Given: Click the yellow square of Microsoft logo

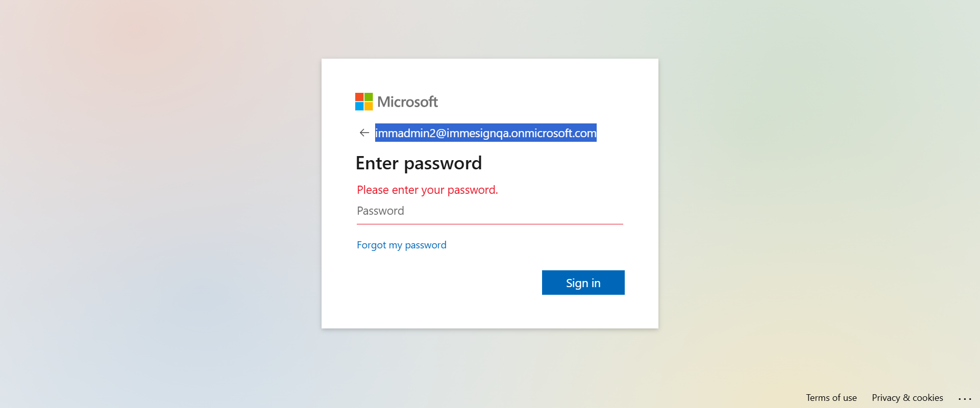Looking at the screenshot, I should [x=369, y=106].
